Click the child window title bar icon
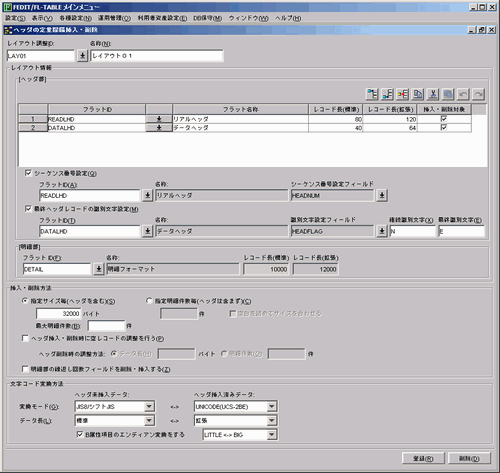The image size is (500, 473). (x=8, y=30)
